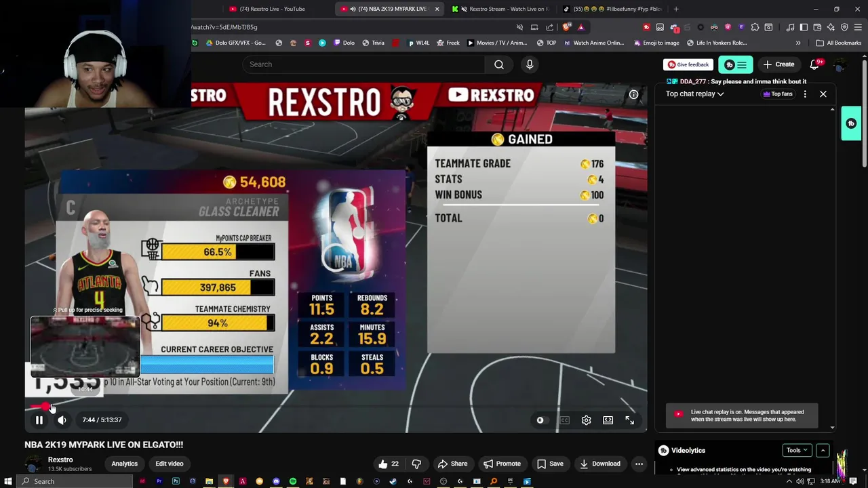This screenshot has height=488, width=868.
Task: Click the YouTube search magnifier button
Action: point(499,64)
